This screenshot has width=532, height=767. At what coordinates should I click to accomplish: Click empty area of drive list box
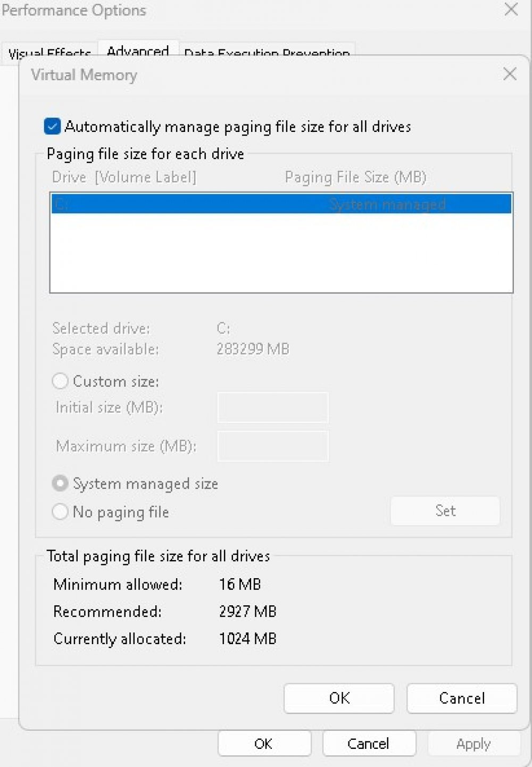[x=281, y=253]
